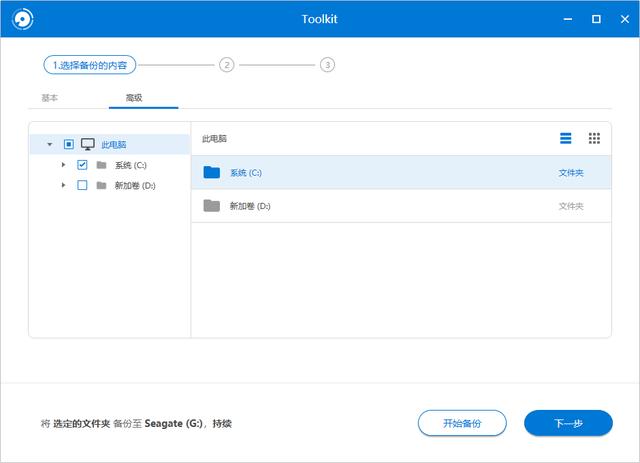Select the 新加卷 (D:) row in file list

400,206
